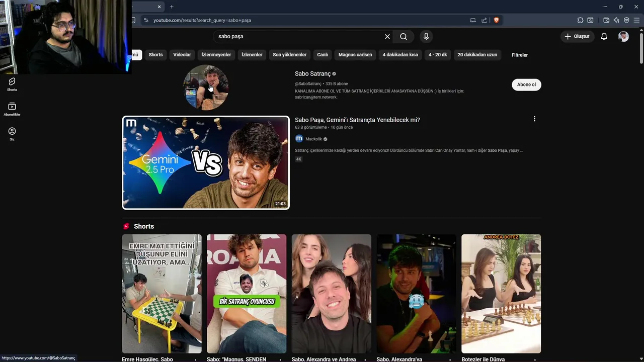644x362 pixels.
Task: Open three-dot menu of Emre Hasgüleç Short
Action: point(196,359)
